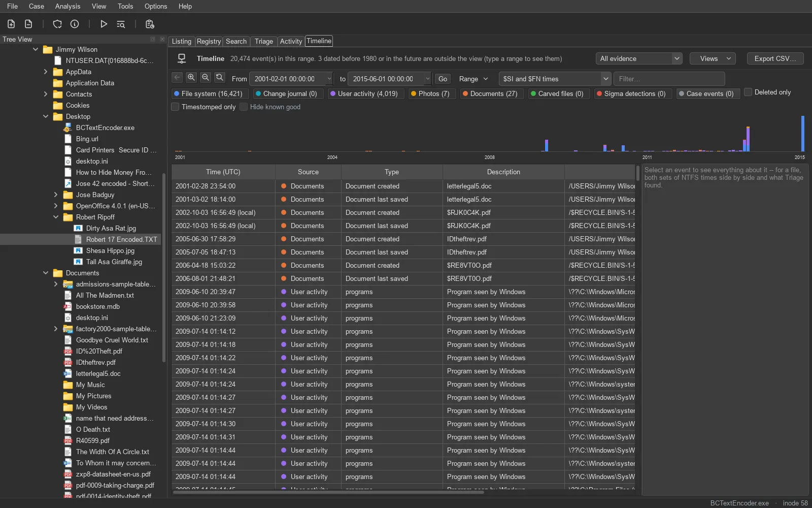The width and height of the screenshot is (812, 508).
Task: Click the list search toolbar icon
Action: pyautogui.click(x=121, y=24)
